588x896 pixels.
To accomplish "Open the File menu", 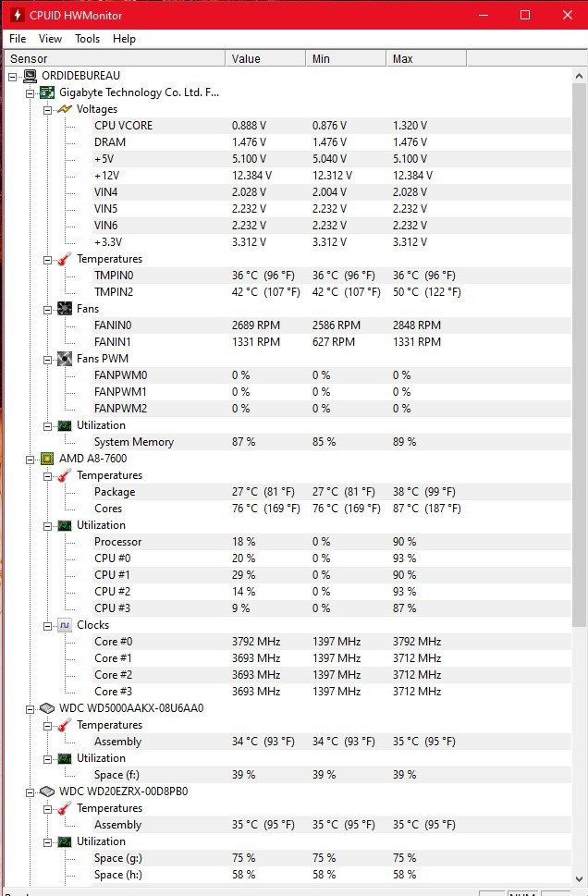I will tap(18, 39).
